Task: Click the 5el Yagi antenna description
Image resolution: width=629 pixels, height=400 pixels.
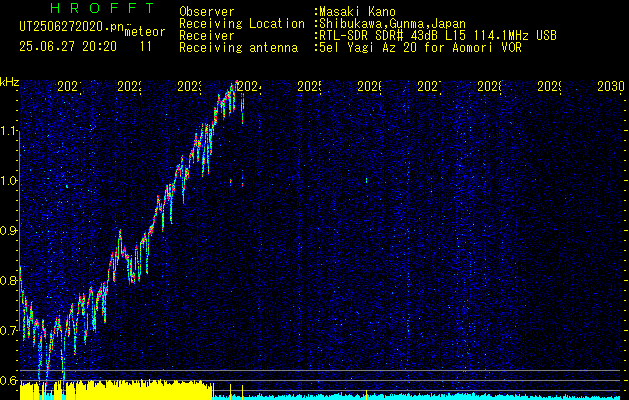Action: tap(418, 48)
